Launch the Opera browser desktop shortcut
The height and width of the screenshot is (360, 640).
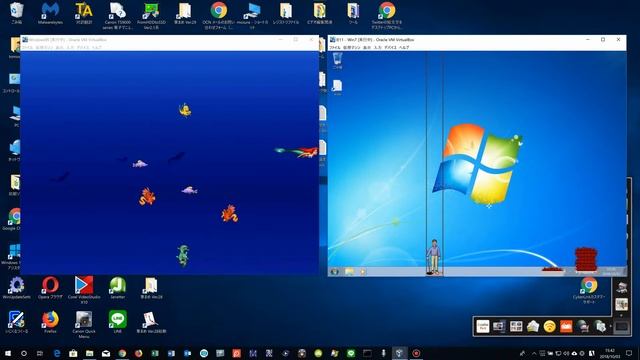coord(50,287)
